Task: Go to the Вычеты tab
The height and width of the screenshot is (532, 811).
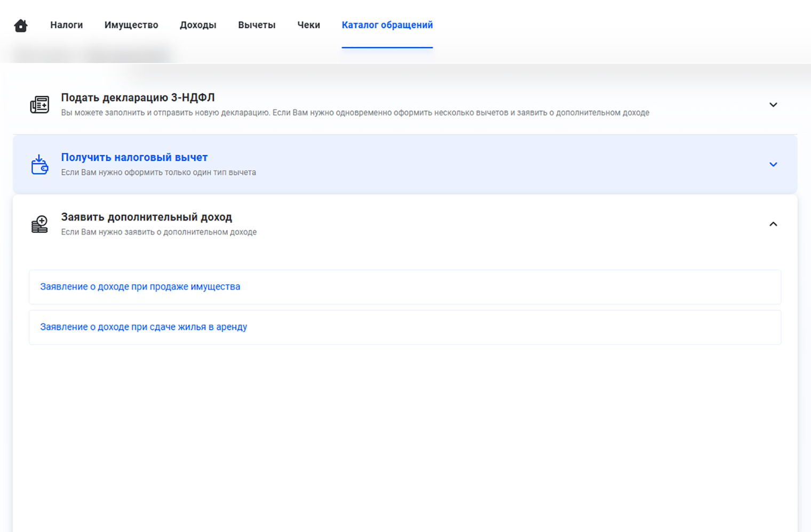Action: 257,25
